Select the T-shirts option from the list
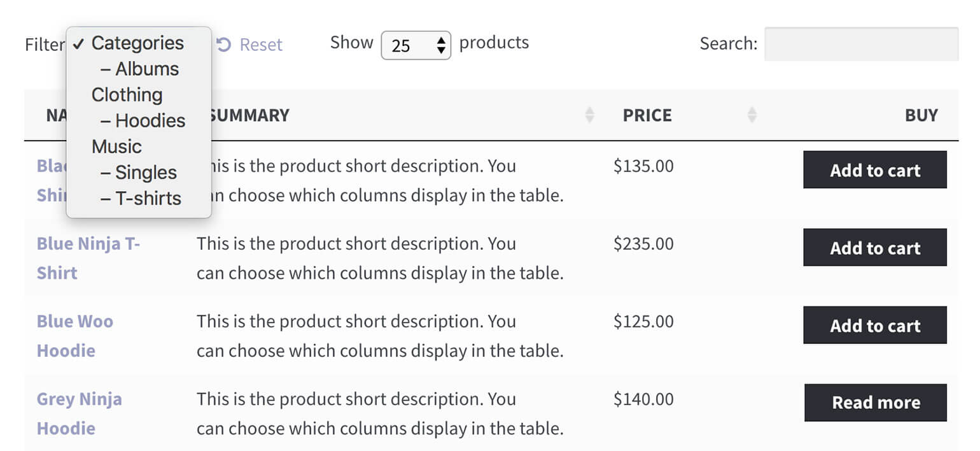 (x=148, y=198)
